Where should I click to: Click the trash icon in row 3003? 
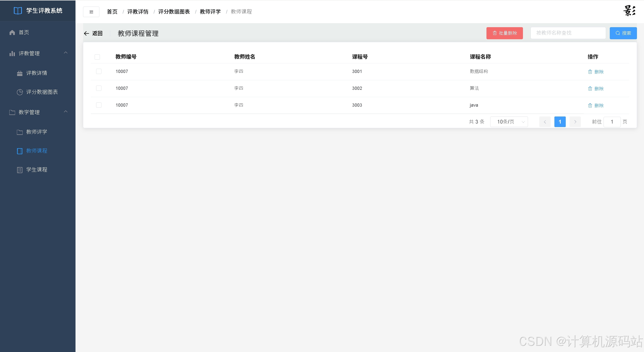pos(590,105)
